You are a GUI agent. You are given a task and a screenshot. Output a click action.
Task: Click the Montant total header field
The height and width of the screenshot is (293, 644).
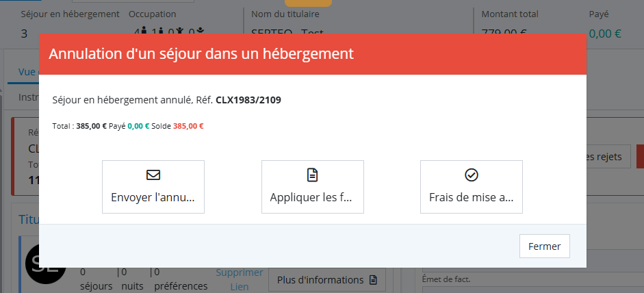click(x=510, y=14)
